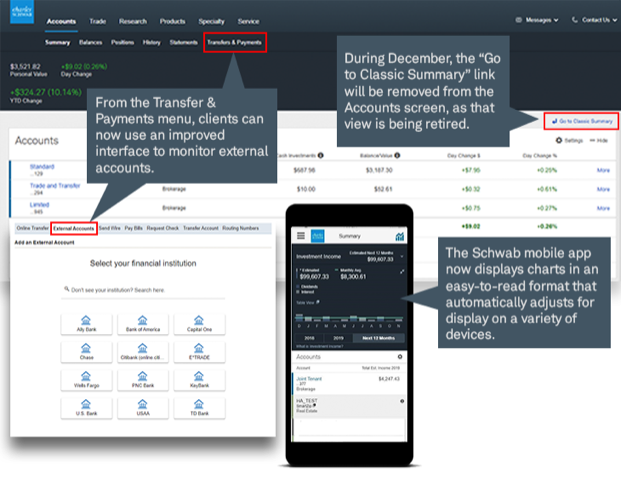Expand the Messages dropdown
621x480 pixels.
tap(537, 20)
